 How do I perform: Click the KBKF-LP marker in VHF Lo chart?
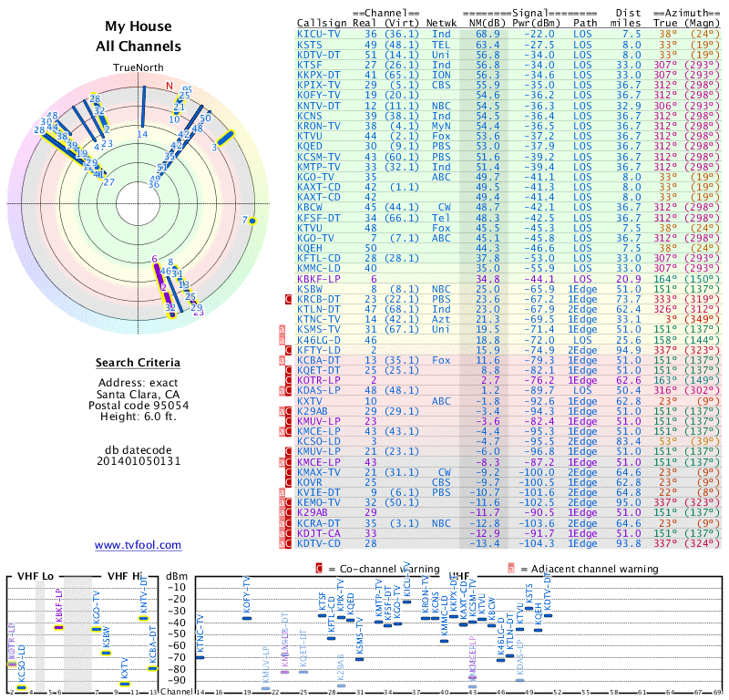click(x=58, y=627)
